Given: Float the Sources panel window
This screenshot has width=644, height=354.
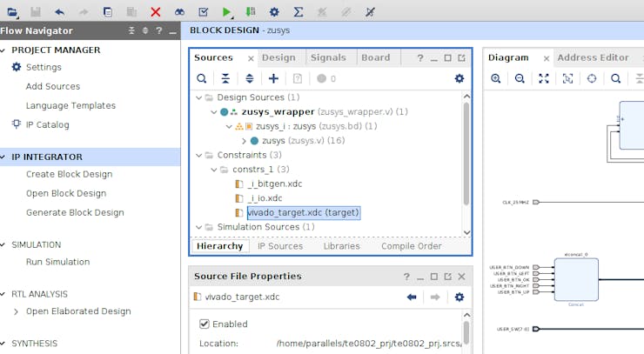Looking at the screenshot, I should click(x=461, y=58).
